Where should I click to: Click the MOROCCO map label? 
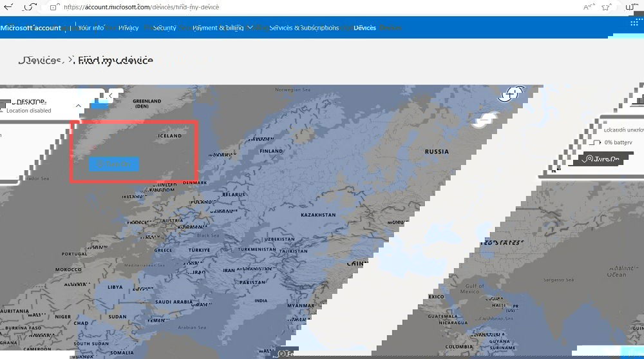click(68, 270)
